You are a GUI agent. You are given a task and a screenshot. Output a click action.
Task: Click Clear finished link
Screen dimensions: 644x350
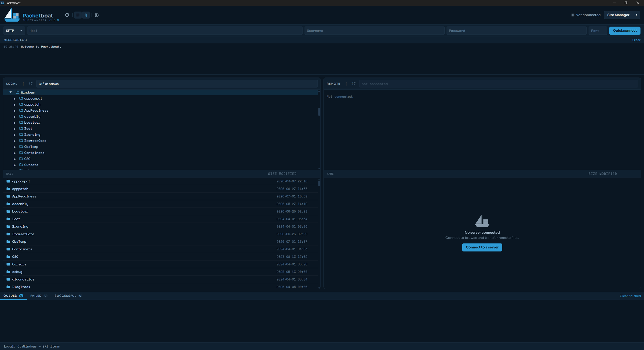coord(630,296)
